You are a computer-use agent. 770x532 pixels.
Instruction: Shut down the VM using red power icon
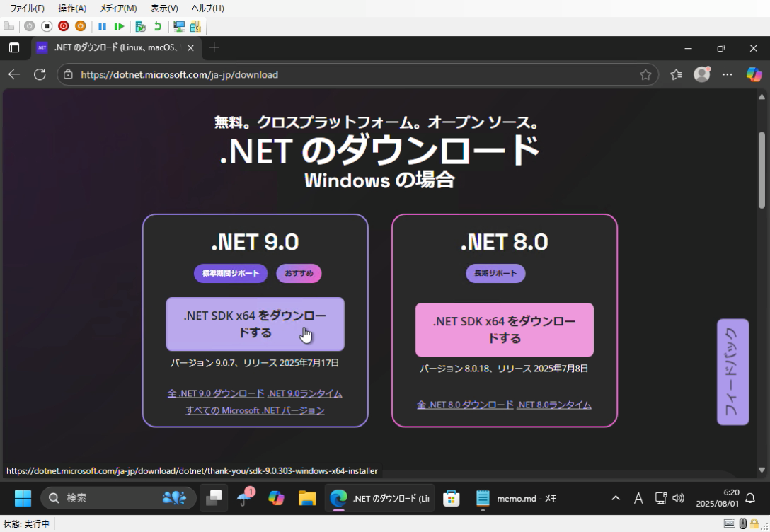click(64, 26)
